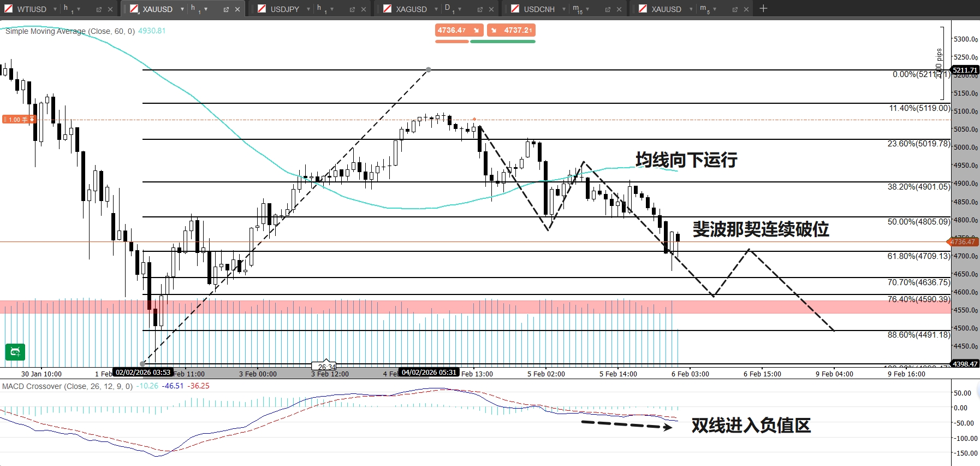Click the Fibonacci upper anchor point at 5211
Viewport: 980px width, 466px height.
coord(429,70)
